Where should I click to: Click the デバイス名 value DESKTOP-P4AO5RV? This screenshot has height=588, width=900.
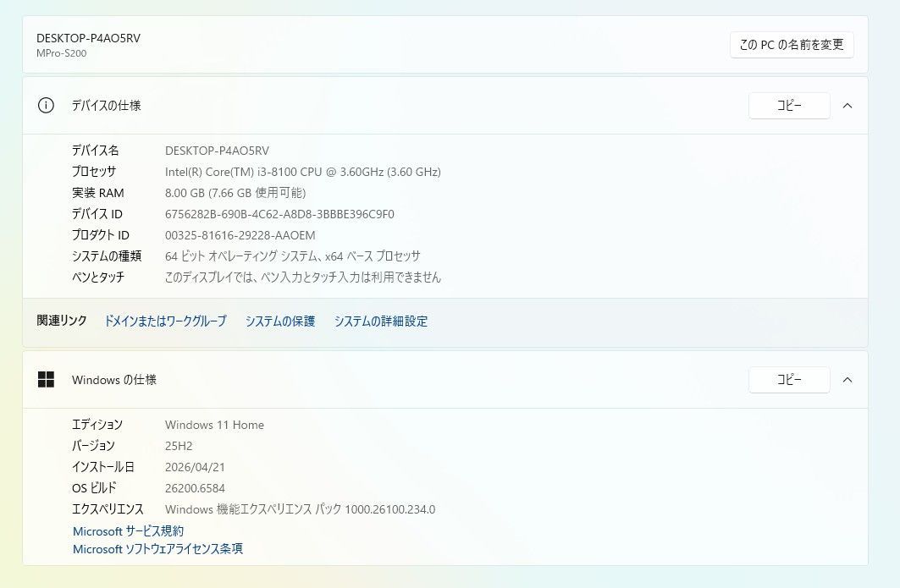[217, 151]
